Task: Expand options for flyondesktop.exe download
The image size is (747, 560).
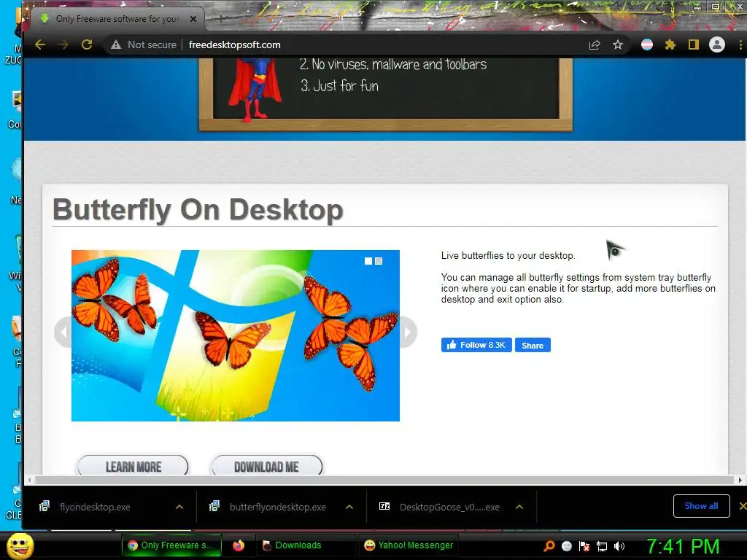Action: 179,507
